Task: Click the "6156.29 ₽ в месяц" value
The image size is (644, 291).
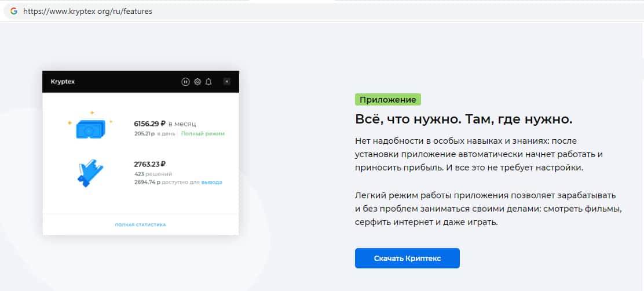Action: click(165, 123)
